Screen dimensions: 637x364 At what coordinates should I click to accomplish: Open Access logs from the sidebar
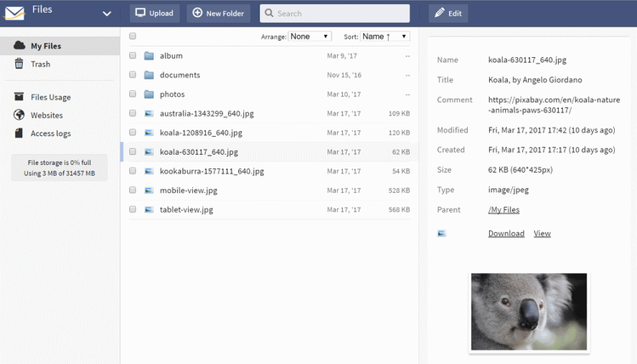click(51, 133)
